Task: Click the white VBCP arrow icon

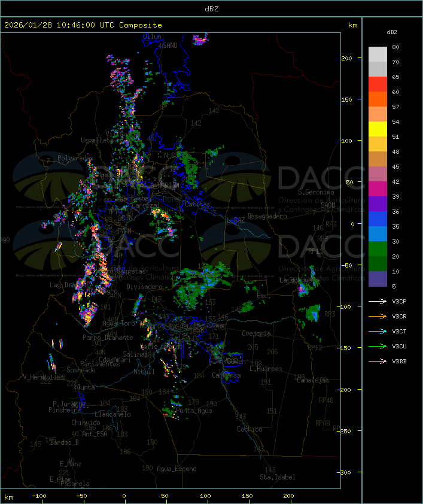Action: [x=378, y=302]
